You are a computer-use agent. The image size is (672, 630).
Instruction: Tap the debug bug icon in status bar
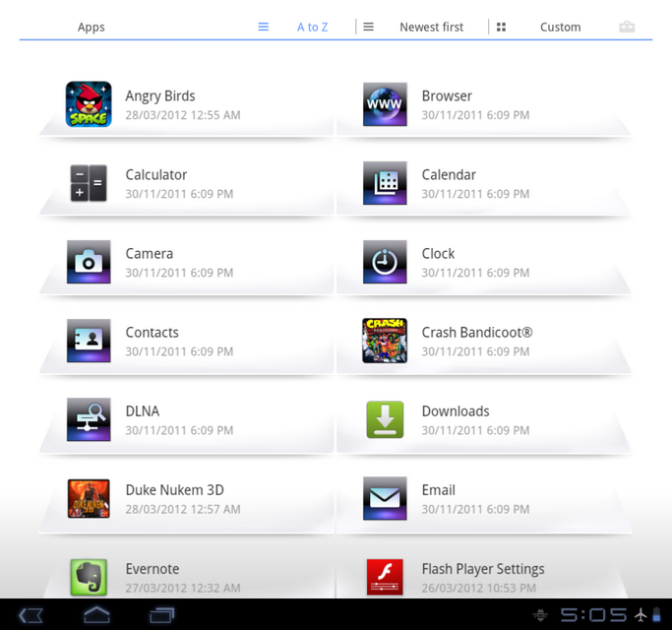pos(540,615)
